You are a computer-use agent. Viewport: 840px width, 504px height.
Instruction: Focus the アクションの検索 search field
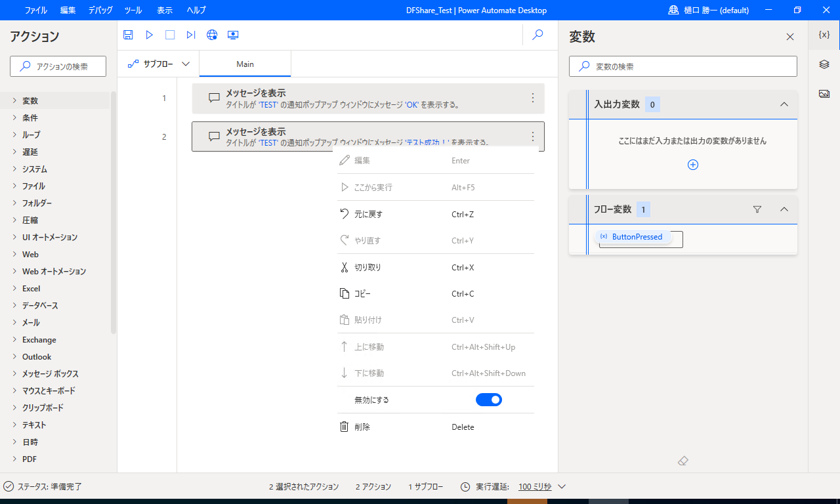click(x=58, y=66)
